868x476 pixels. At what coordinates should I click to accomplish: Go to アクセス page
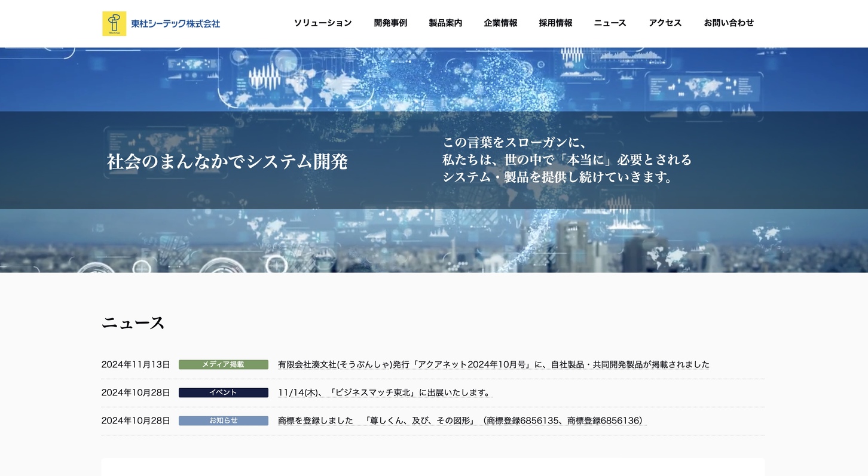point(665,23)
